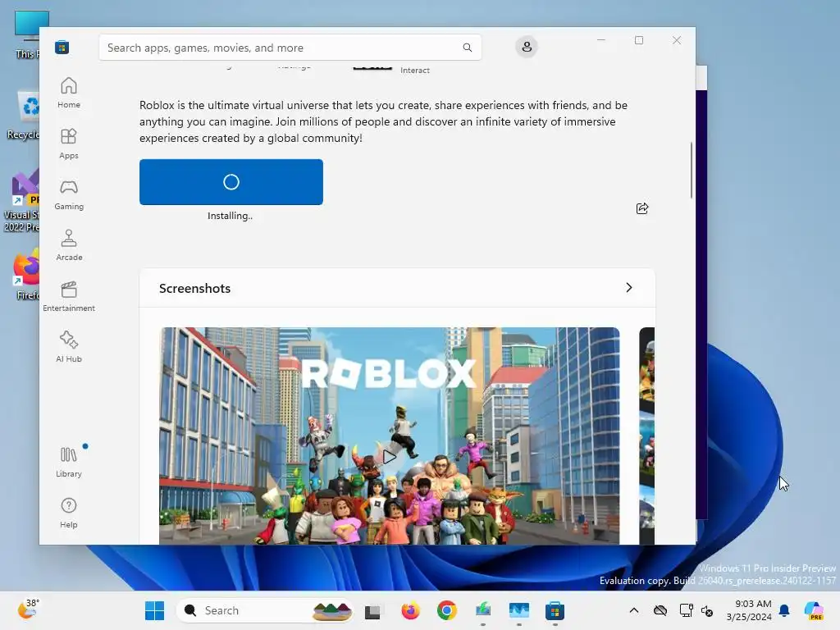Launch Firefox from the taskbar
Viewport: 840px width, 630px height.
410,610
